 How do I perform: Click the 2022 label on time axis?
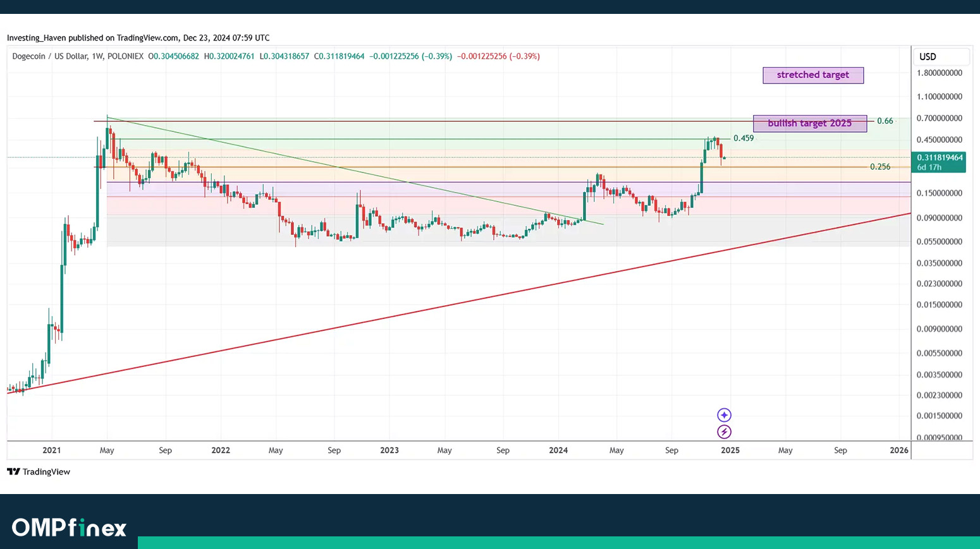pyautogui.click(x=221, y=450)
